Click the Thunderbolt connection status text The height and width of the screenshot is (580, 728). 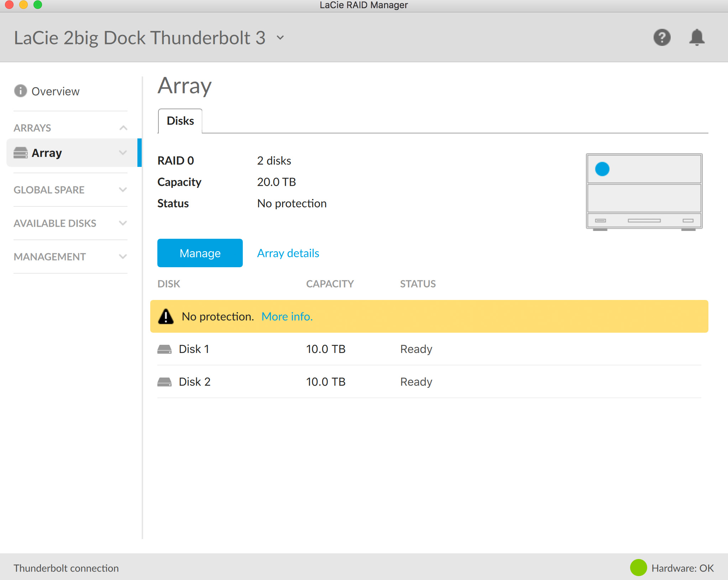click(66, 568)
